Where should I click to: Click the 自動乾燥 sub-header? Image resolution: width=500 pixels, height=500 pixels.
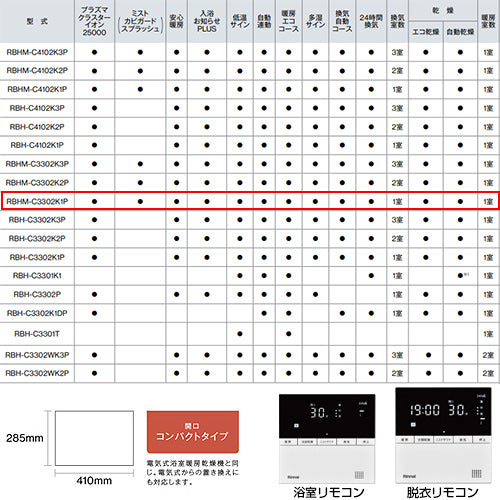click(x=460, y=32)
